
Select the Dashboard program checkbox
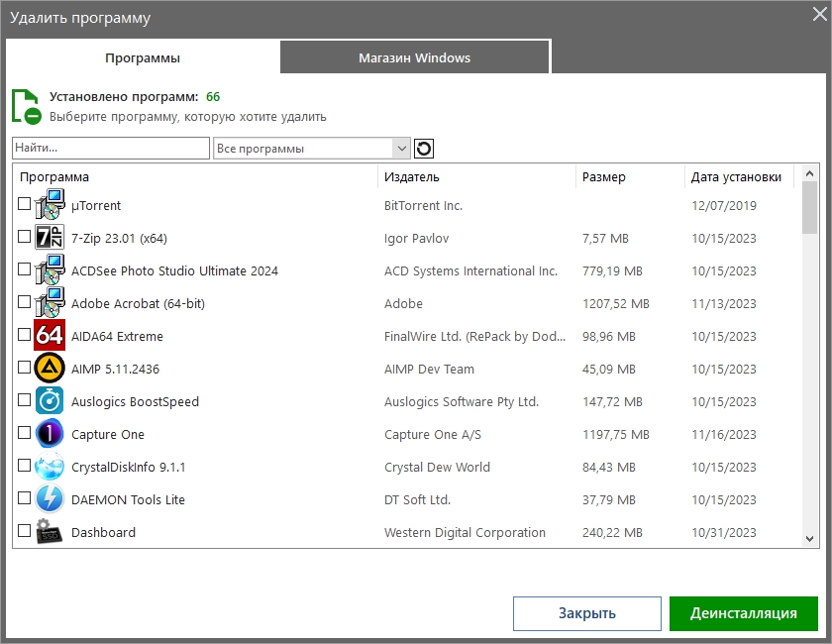point(25,531)
